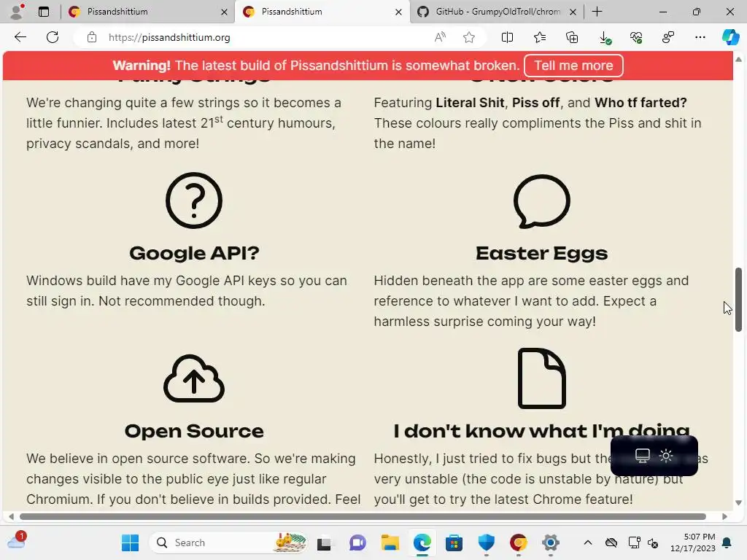This screenshot has height=560, width=747.
Task: Open the Pissandshittium browser taskbar icon
Action: point(519,542)
